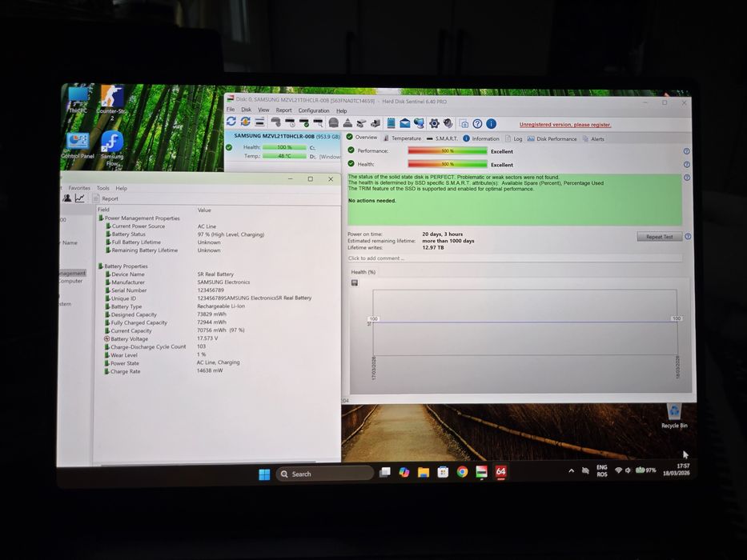Click the Search box on the taskbar
This screenshot has width=747, height=560.
(x=325, y=474)
